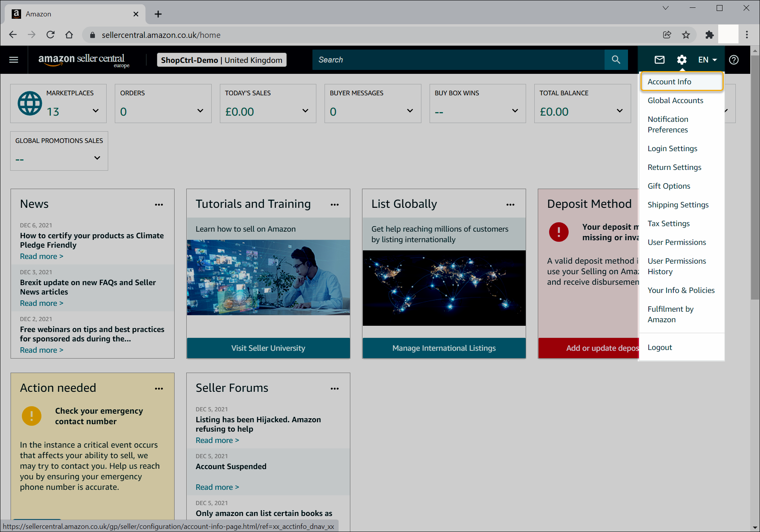Click the Search input field
The image size is (760, 532).
pos(458,60)
